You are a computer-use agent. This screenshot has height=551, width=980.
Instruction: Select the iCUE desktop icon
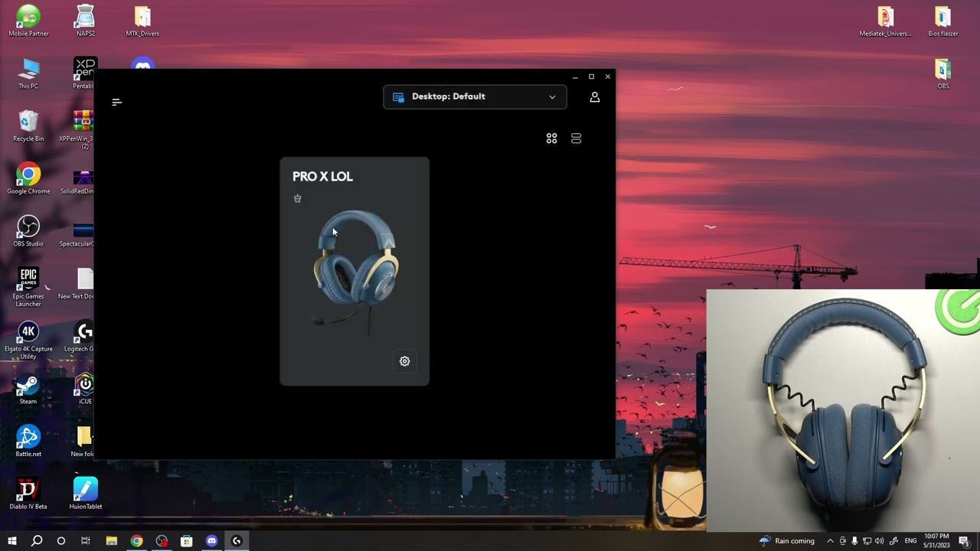tap(85, 389)
